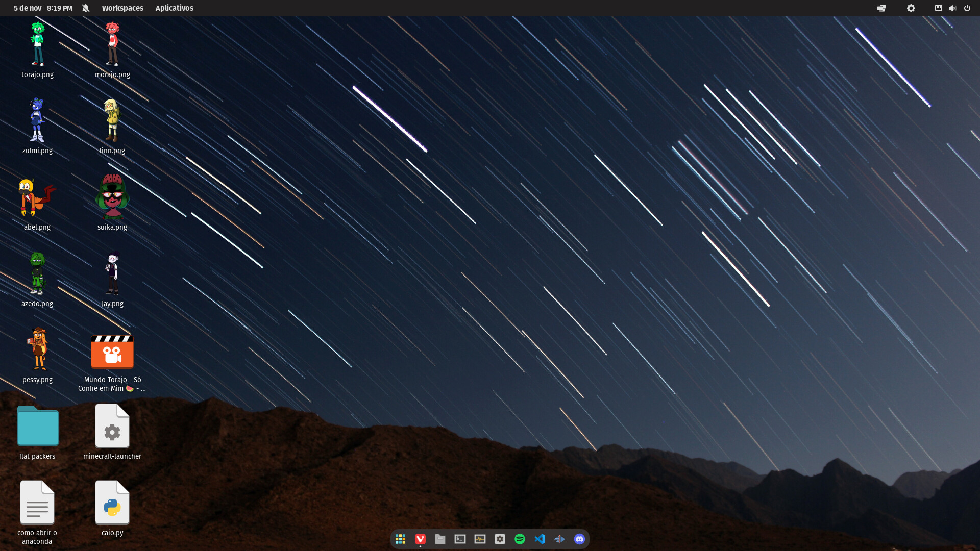This screenshot has height=551, width=980.
Task: Open Discord from the dock
Action: click(579, 539)
